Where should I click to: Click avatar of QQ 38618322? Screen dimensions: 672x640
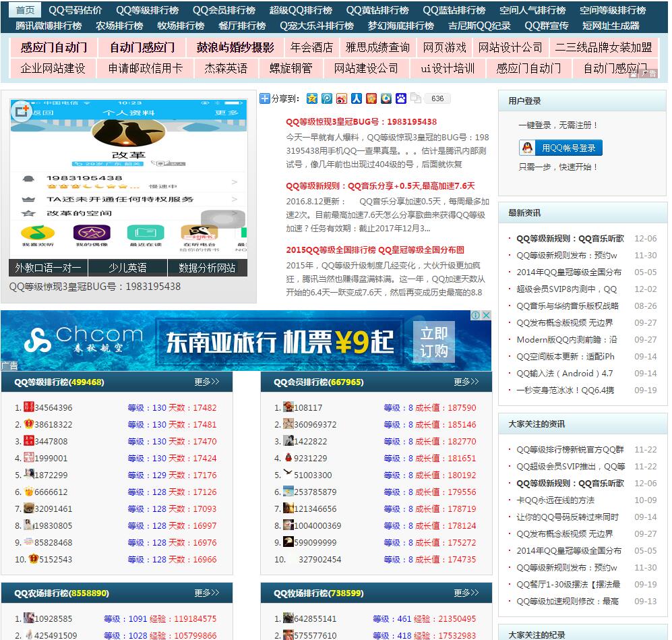point(29,424)
